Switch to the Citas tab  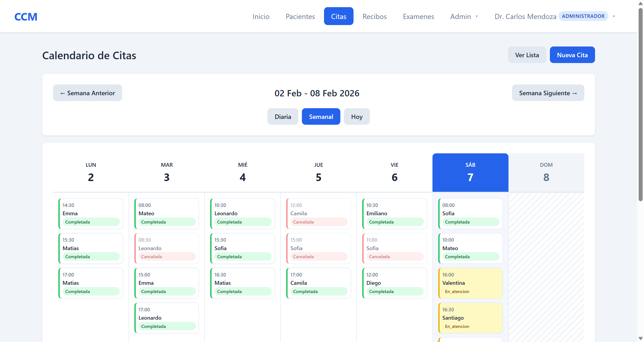(x=339, y=16)
